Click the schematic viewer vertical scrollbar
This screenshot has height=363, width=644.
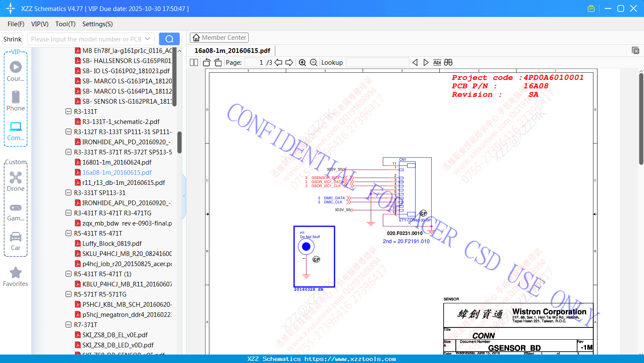[x=641, y=119]
